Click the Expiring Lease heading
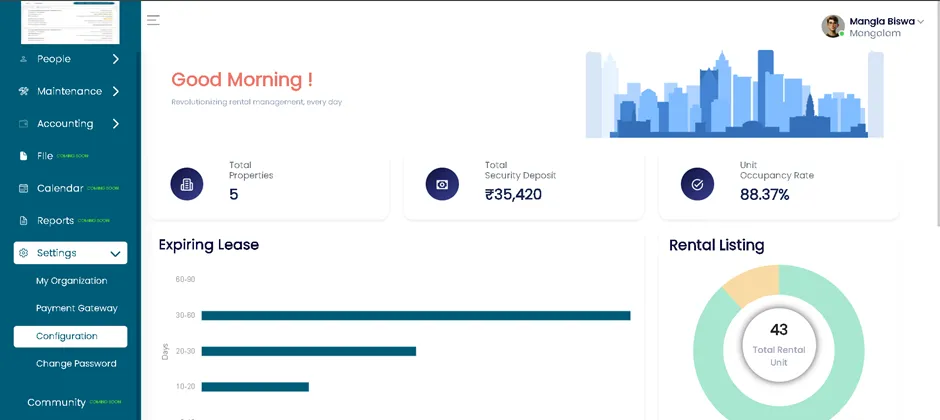The height and width of the screenshot is (420, 940). [x=209, y=244]
